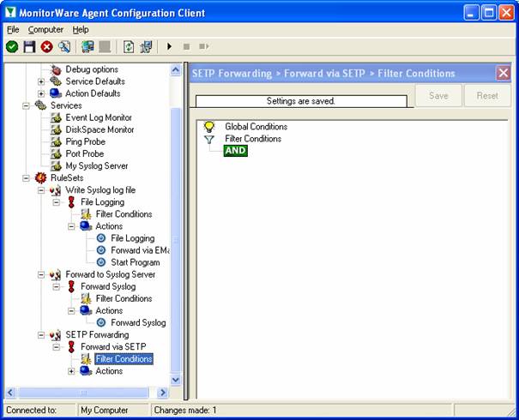Select the DiskSpace Monitor service
Viewport: 519px width, 420px height.
coord(100,129)
